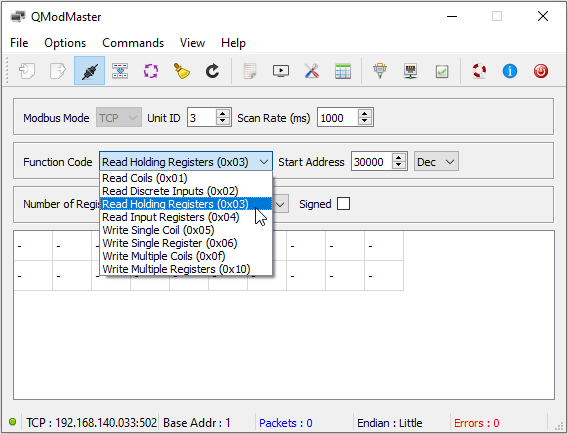Viewport: 568px width, 434px height.
Task: Choose highlighted Read Holding Registers (0x03) entry
Action: coord(186,204)
